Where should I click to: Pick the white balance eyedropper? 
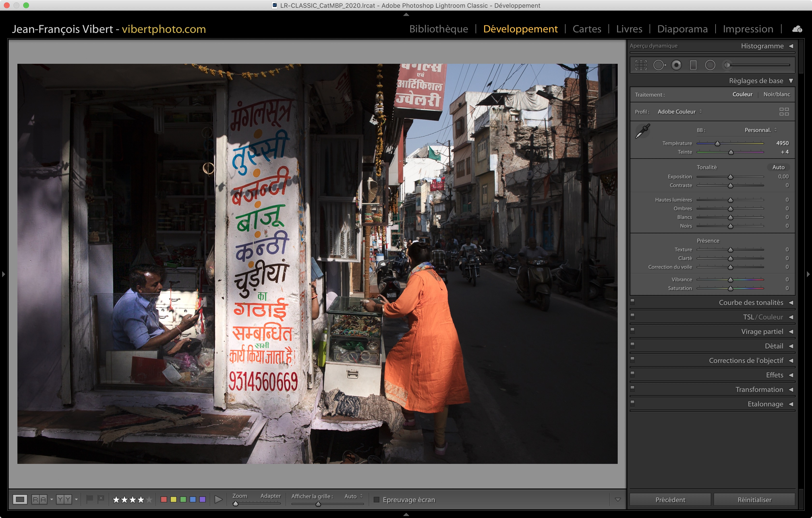[x=642, y=131]
